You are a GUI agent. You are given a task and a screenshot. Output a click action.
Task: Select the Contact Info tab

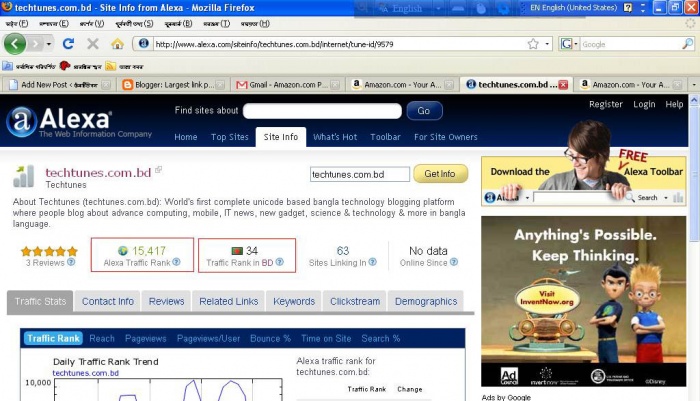108,301
